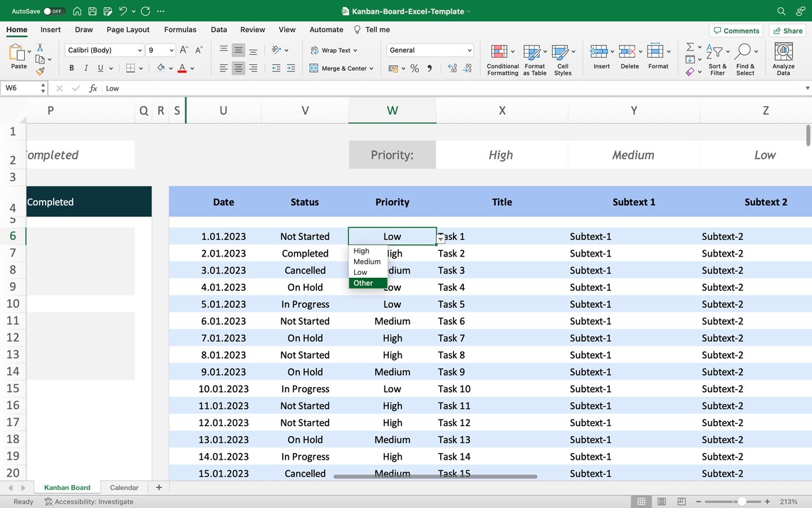Switch to the Formulas ribbon tab

click(180, 29)
